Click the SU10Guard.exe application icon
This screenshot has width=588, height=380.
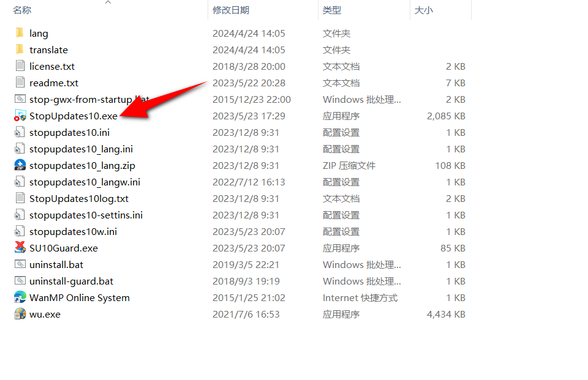point(20,247)
